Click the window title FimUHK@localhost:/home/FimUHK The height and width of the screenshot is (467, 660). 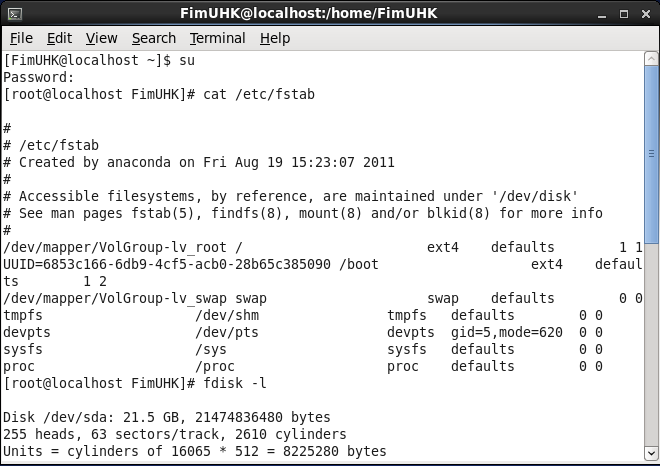pyautogui.click(x=309, y=13)
